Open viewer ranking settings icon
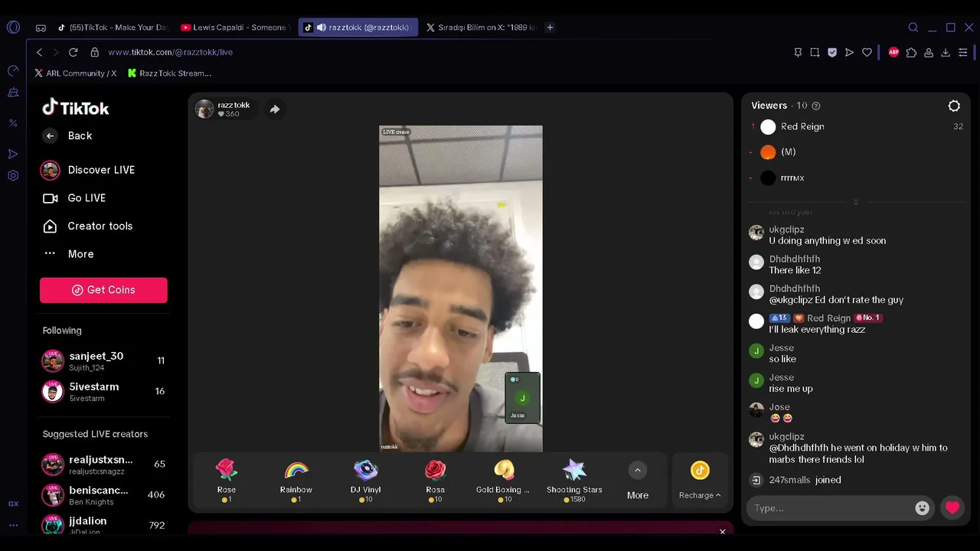The width and height of the screenshot is (980, 551). 954,106
